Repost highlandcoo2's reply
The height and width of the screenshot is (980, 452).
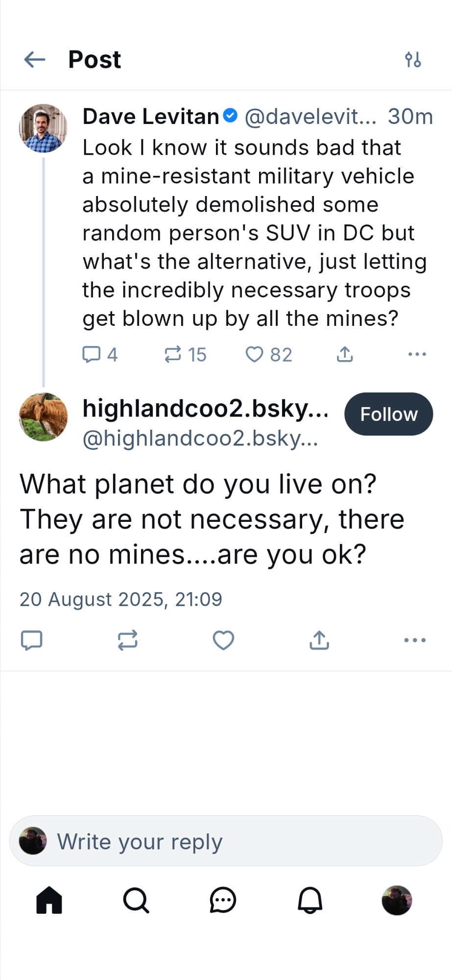pos(128,640)
